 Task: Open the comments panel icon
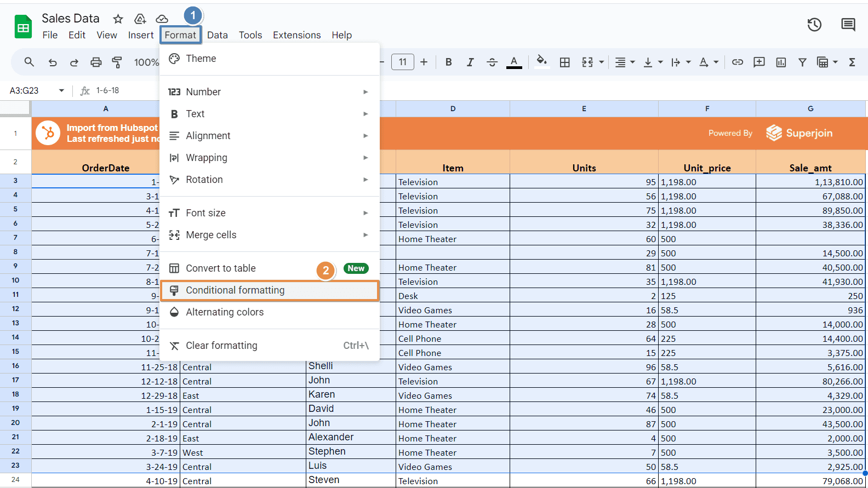pyautogui.click(x=848, y=24)
